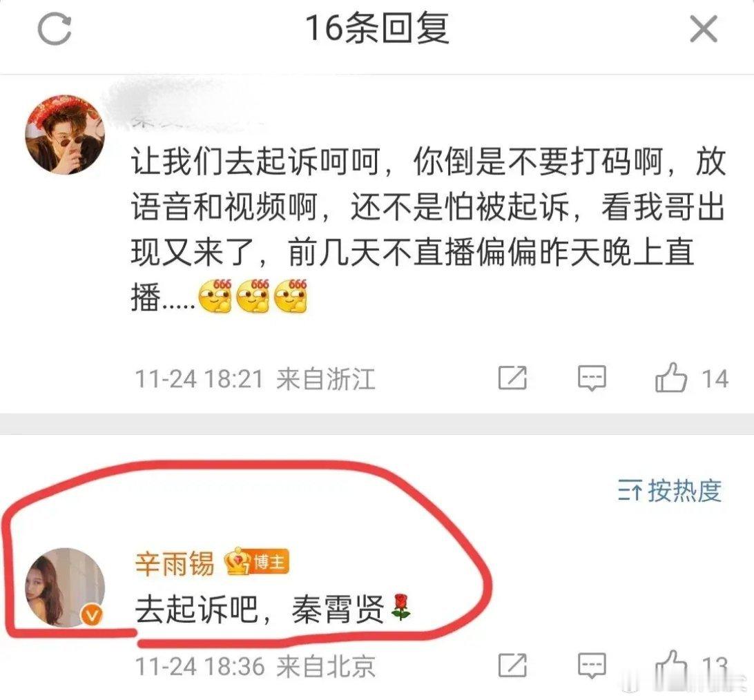Tap the like count 14
The image size is (754, 700).
(715, 379)
